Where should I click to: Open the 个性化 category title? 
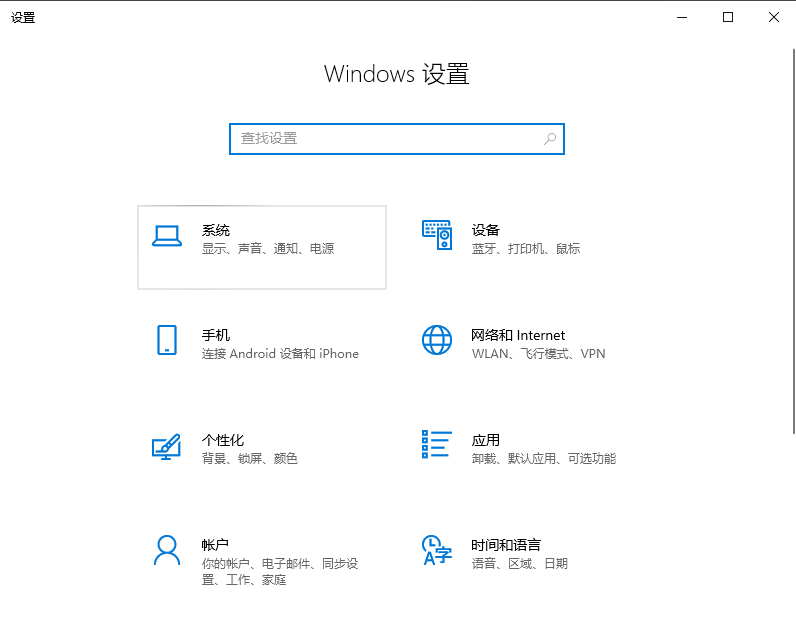point(223,440)
